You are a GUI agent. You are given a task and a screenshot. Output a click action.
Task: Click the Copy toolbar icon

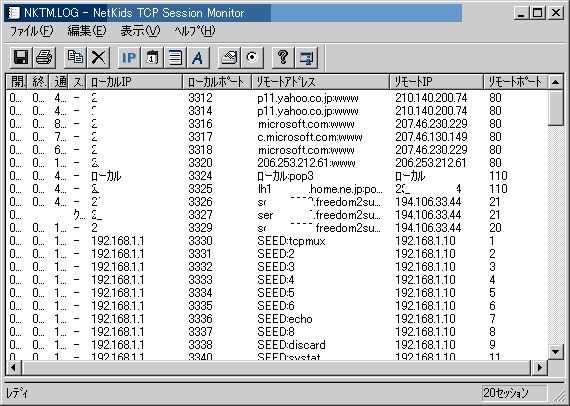(75, 57)
